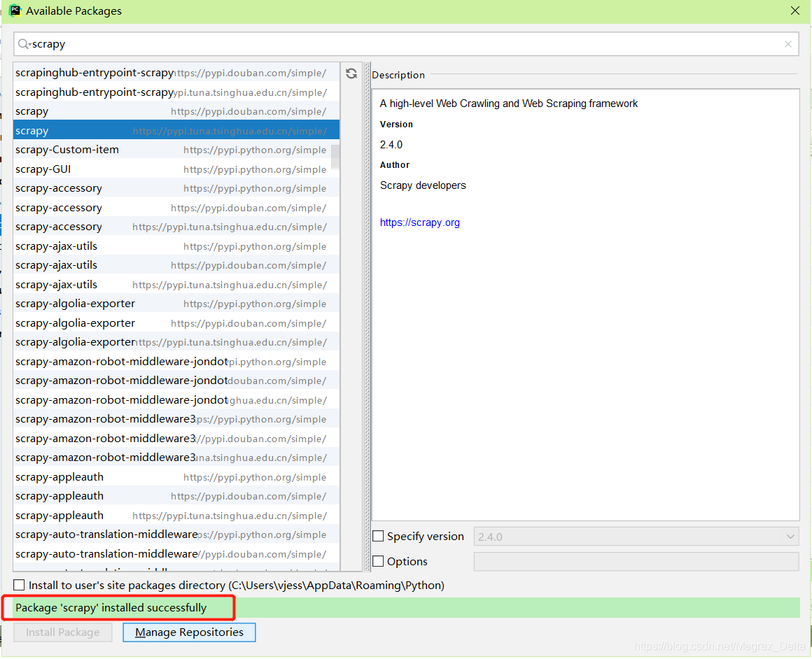This screenshot has width=812, height=659.
Task: Select scrapy-accessory from pypi.tuna.tsinghua.edu.cn
Action: 176,227
